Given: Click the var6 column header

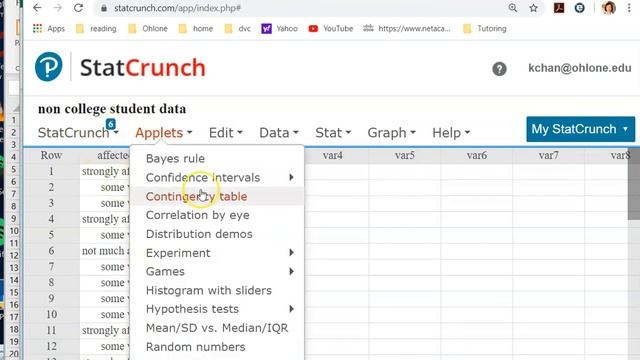Looking at the screenshot, I should pyautogui.click(x=476, y=155).
